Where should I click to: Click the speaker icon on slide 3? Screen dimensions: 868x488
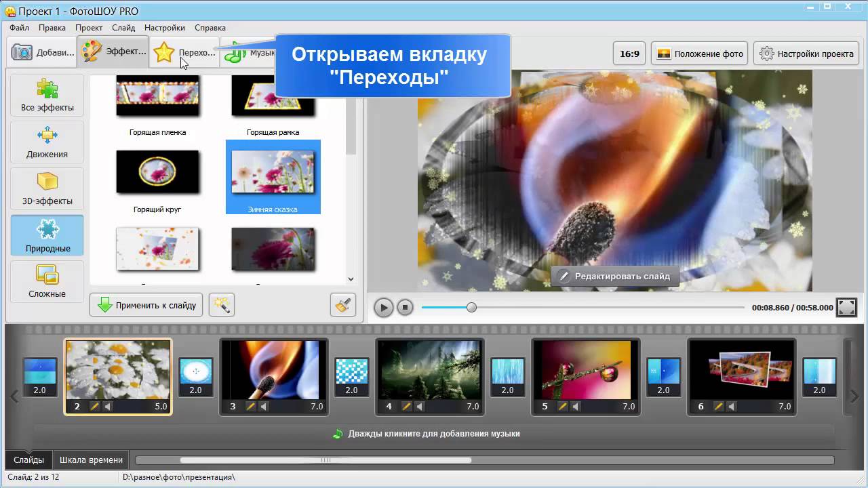[263, 407]
